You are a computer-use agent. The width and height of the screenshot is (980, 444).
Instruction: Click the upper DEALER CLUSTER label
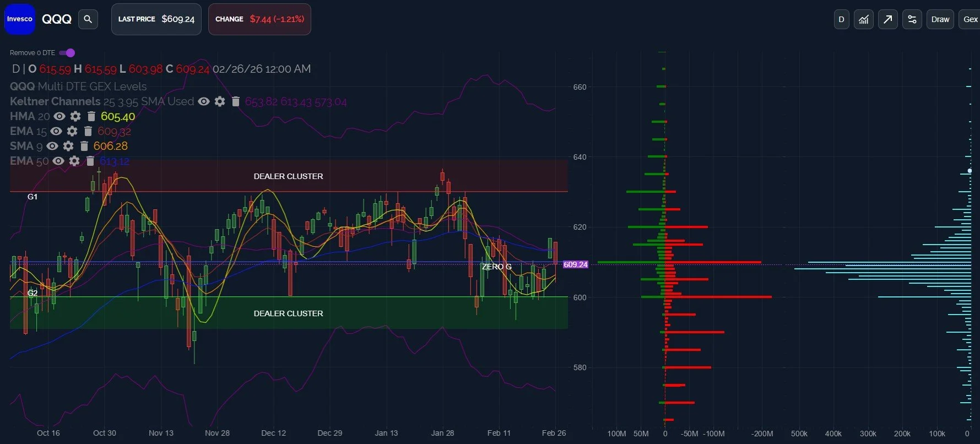pos(288,176)
